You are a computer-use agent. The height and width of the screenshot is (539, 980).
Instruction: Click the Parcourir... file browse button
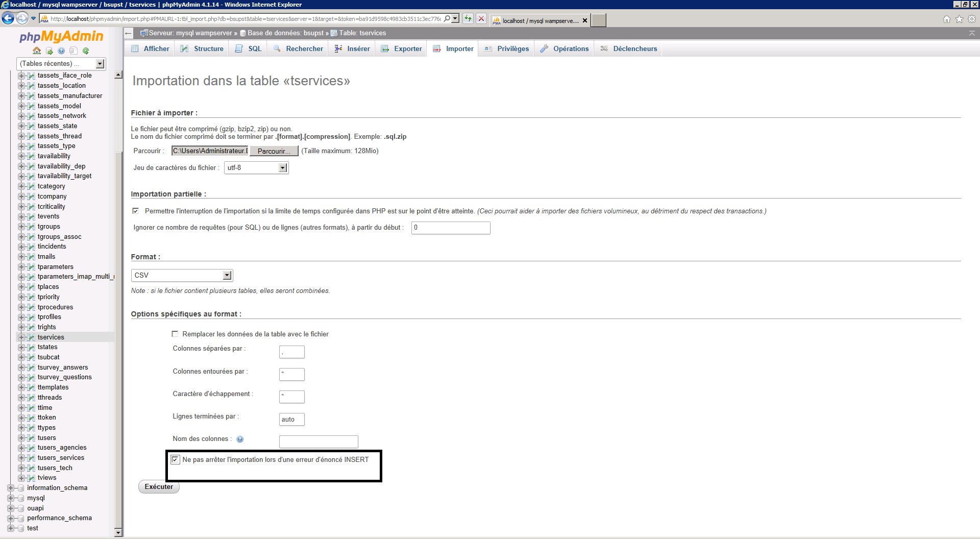(274, 151)
